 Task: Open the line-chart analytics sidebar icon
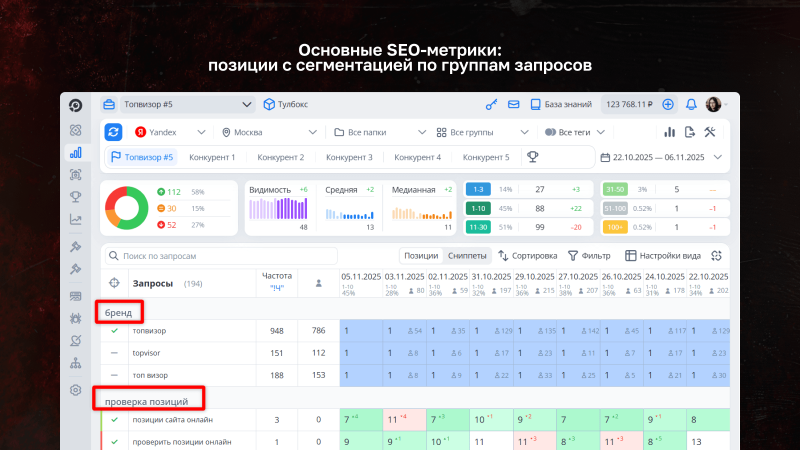coord(76,219)
